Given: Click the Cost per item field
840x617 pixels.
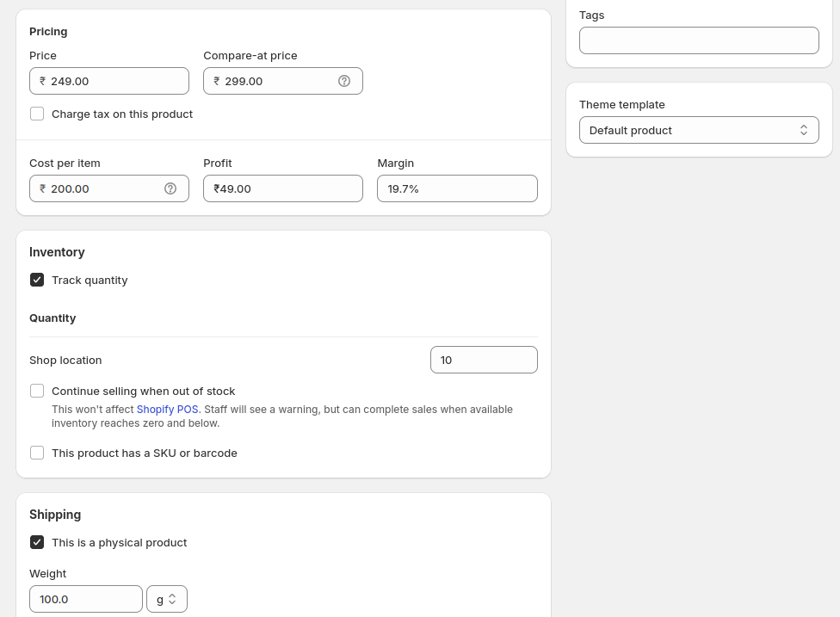Looking at the screenshot, I should point(109,188).
